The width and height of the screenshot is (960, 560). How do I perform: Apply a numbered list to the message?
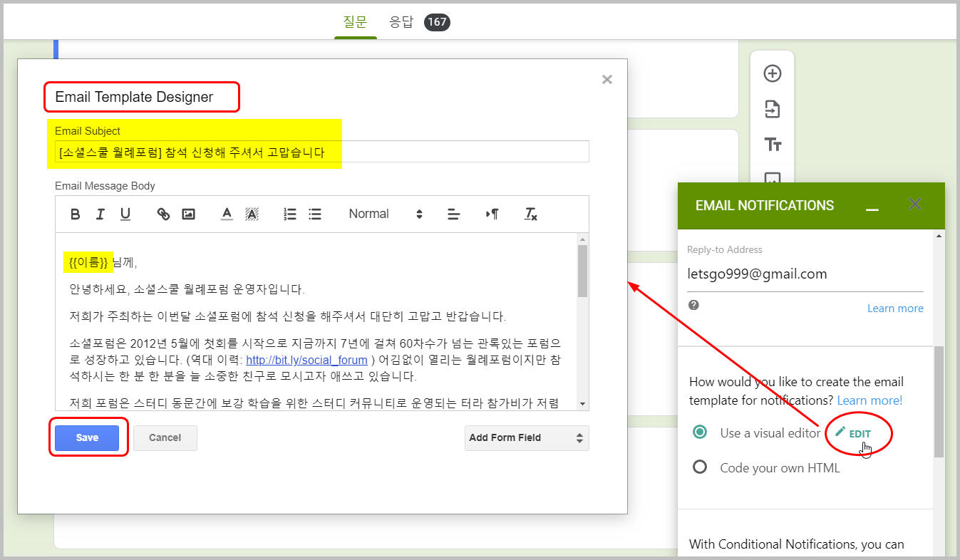click(x=289, y=214)
